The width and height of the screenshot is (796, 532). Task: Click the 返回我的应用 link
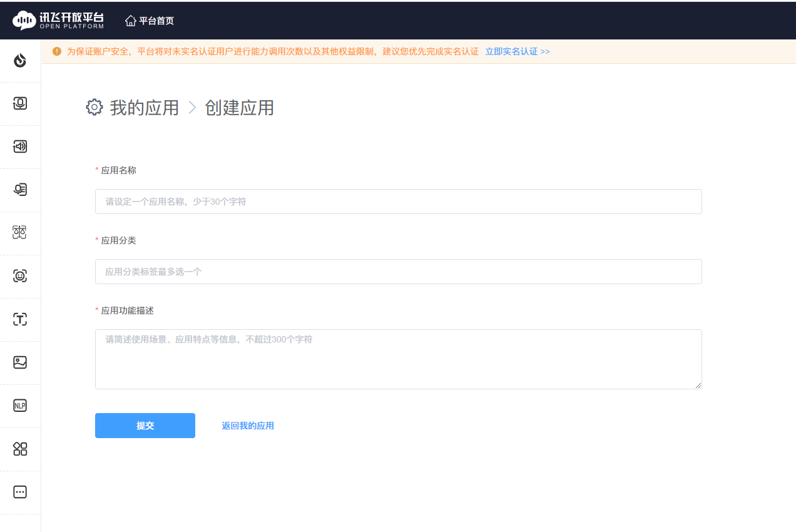(x=248, y=426)
